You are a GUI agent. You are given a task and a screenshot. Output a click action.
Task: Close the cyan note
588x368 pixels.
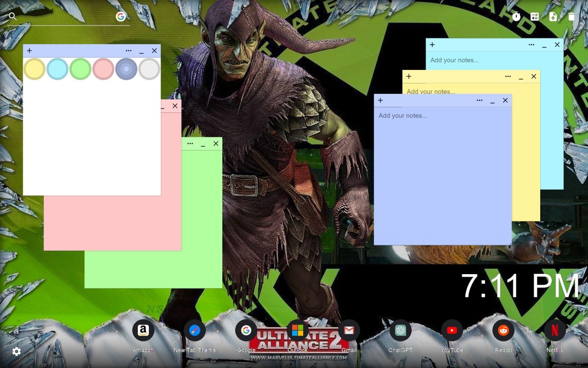[x=557, y=45]
